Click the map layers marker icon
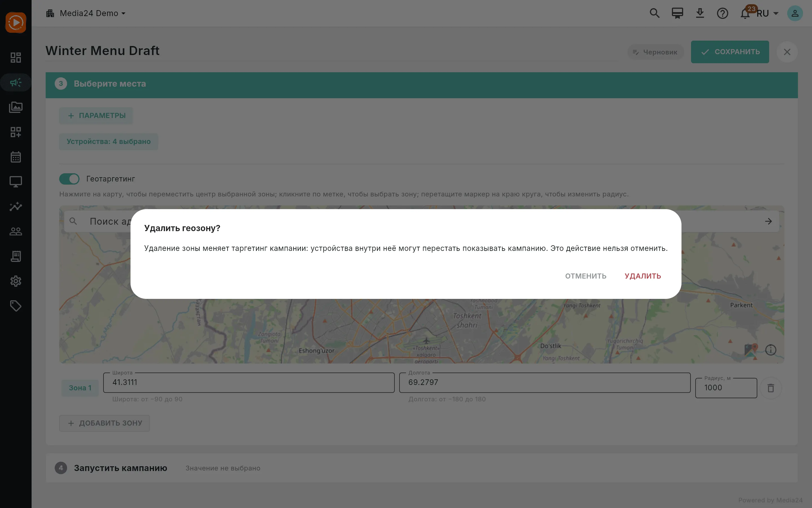 pos(751,350)
